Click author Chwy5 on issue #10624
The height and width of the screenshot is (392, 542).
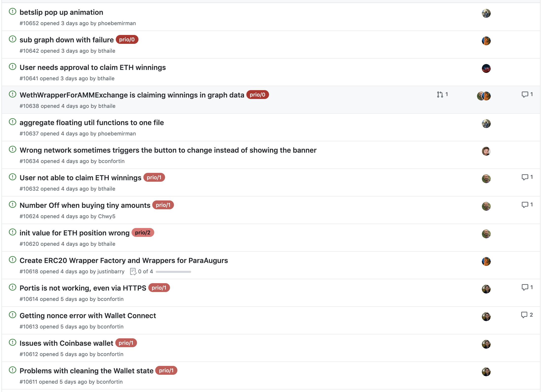coord(107,216)
